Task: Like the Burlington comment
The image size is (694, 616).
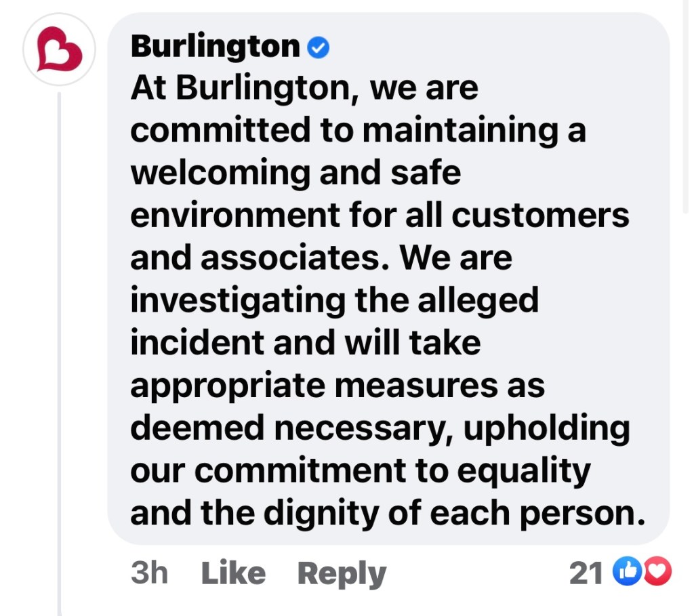Action: (233, 573)
